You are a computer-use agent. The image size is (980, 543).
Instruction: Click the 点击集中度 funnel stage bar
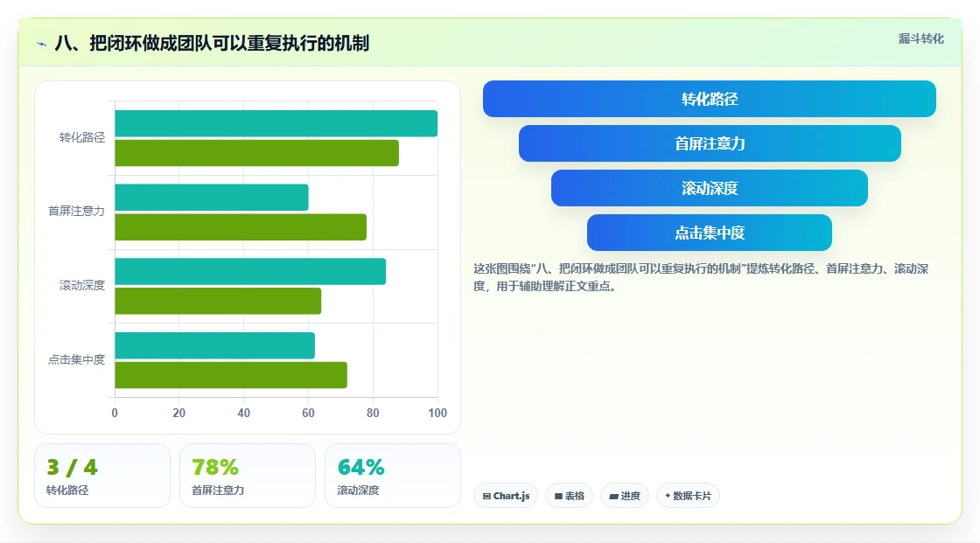click(710, 233)
